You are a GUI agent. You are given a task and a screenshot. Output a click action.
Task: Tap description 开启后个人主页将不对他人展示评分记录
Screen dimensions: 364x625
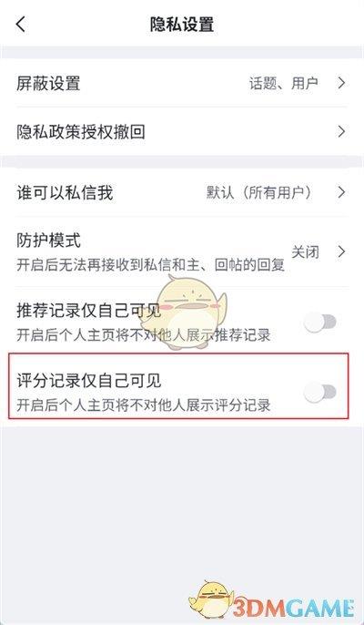tap(144, 405)
